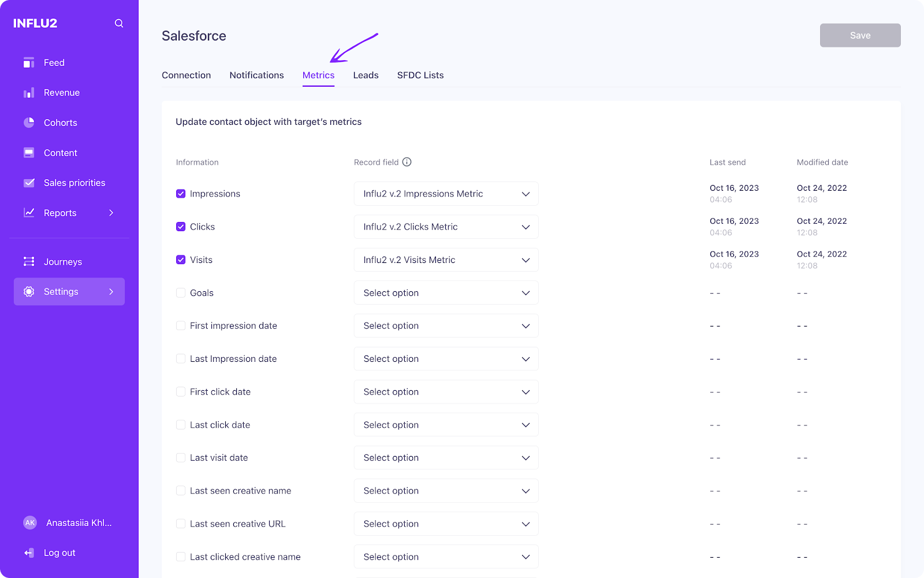
Task: Enable the Last visit date checkbox
Action: coord(181,457)
